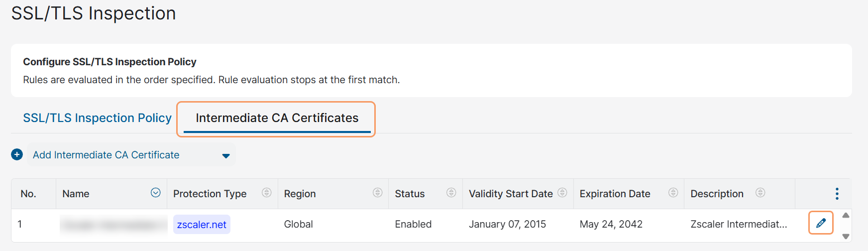The height and width of the screenshot is (251, 868).
Task: Select Intermediate CA Certificates tab
Action: (x=277, y=118)
